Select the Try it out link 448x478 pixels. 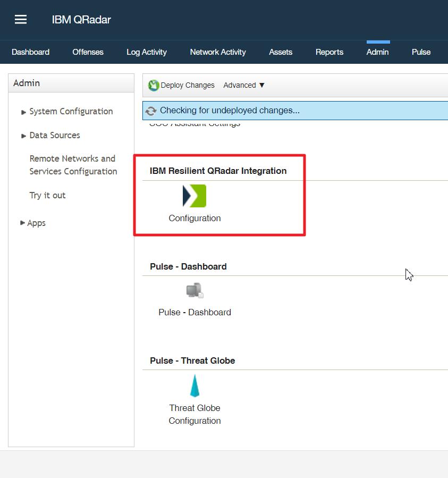click(47, 195)
